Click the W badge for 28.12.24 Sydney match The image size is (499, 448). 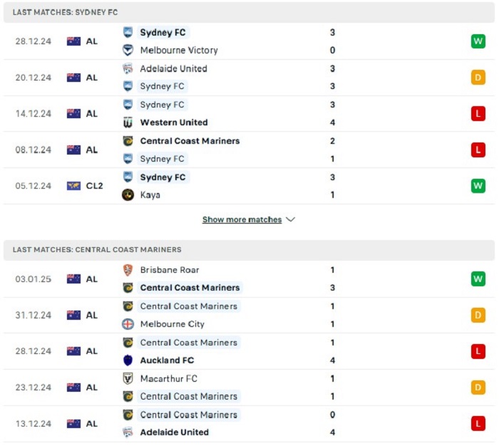(x=478, y=41)
